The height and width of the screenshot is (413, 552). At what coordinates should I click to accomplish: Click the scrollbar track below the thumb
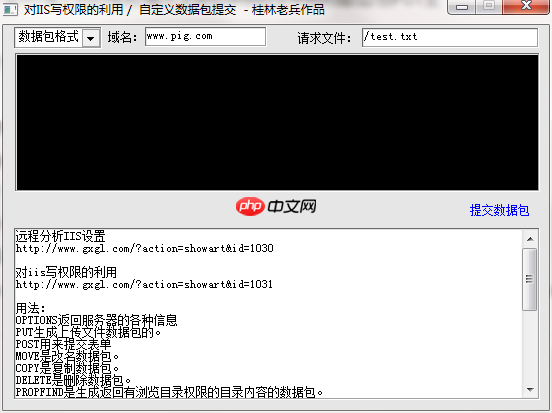coord(530,346)
